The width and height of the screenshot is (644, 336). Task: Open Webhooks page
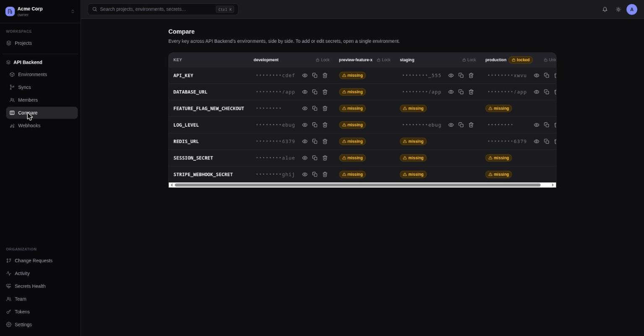[42, 126]
